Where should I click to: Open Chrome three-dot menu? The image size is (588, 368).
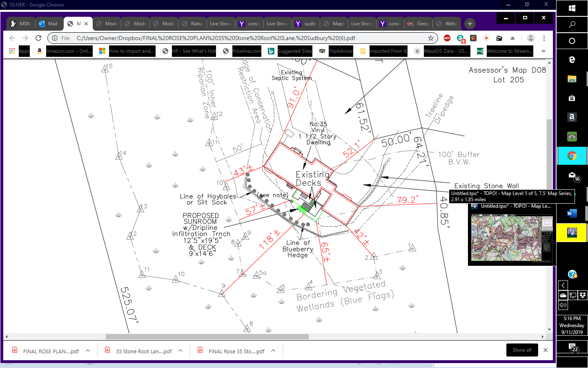pyautogui.click(x=544, y=38)
